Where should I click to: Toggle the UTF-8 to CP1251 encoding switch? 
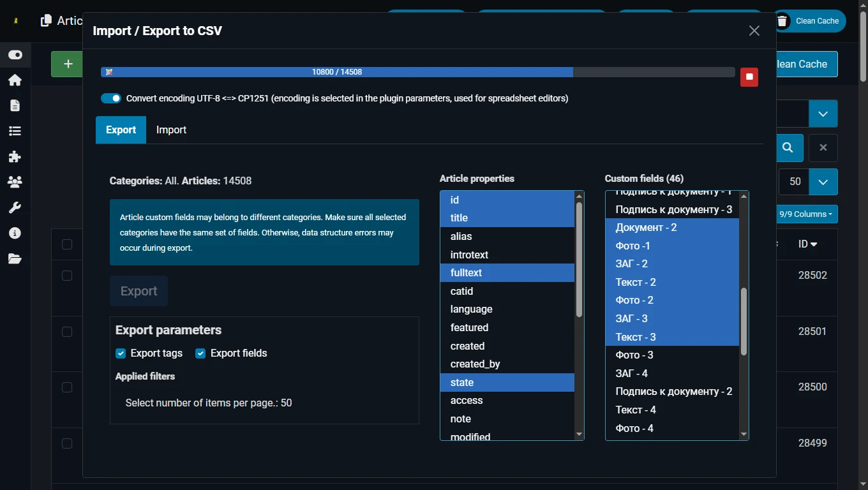tap(111, 98)
